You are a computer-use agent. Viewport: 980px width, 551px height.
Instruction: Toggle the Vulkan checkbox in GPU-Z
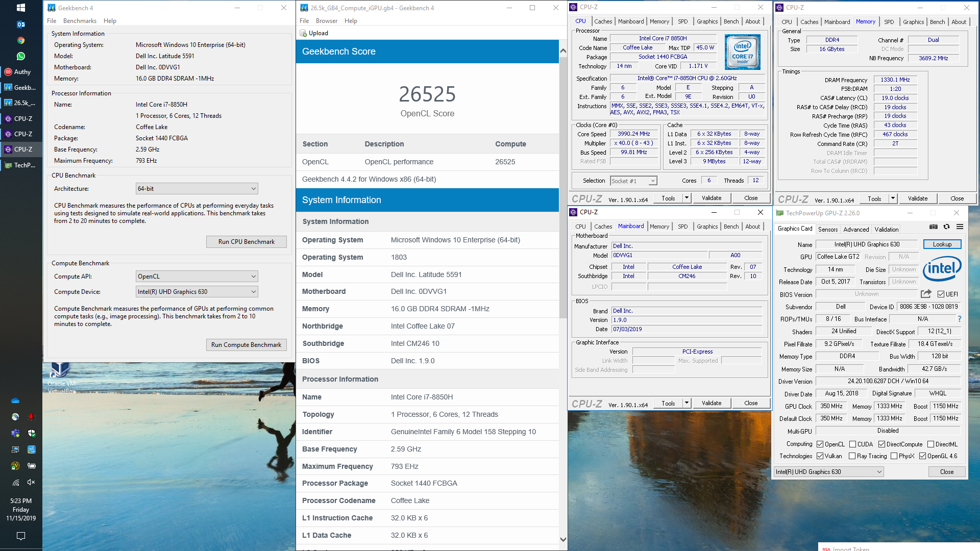pyautogui.click(x=820, y=456)
